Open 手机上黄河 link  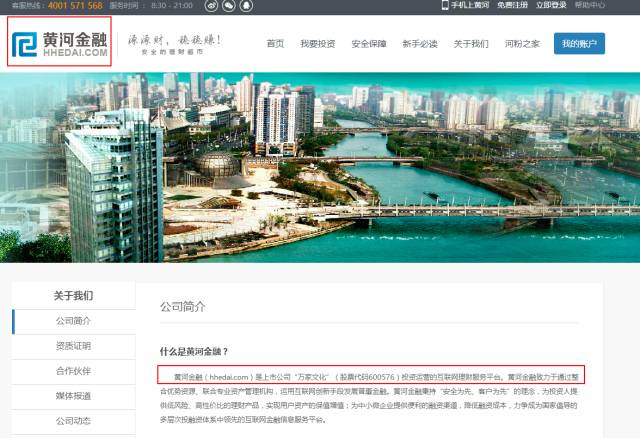point(470,5)
